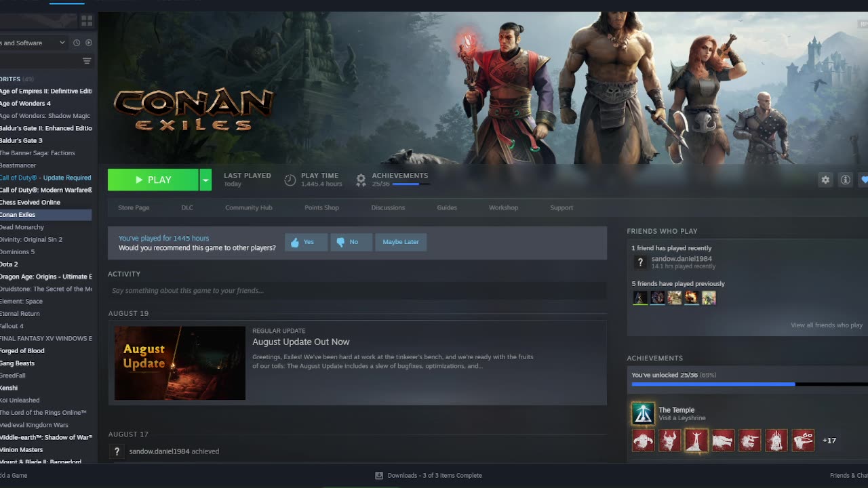Screen dimensions: 868x488
Task: Click third friend avatar under played previously
Action: [x=674, y=298]
